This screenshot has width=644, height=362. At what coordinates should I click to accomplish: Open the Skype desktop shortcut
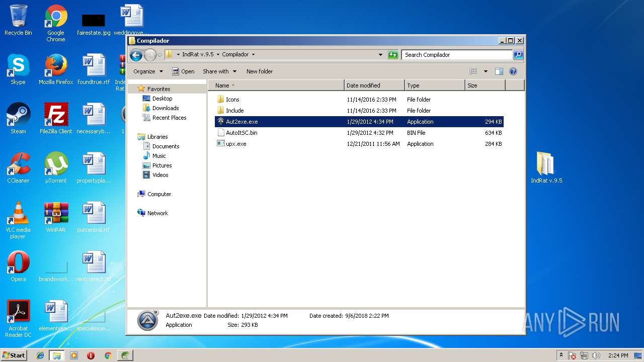[x=18, y=69]
